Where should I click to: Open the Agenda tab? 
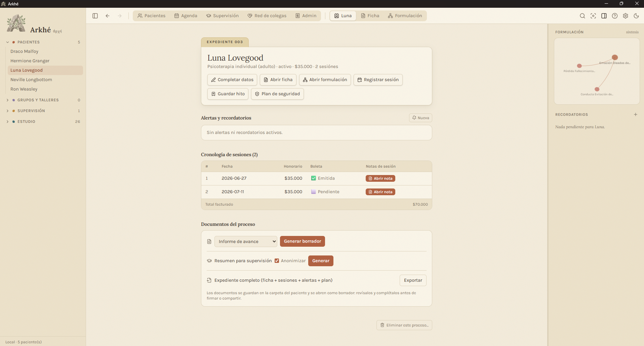pos(186,16)
